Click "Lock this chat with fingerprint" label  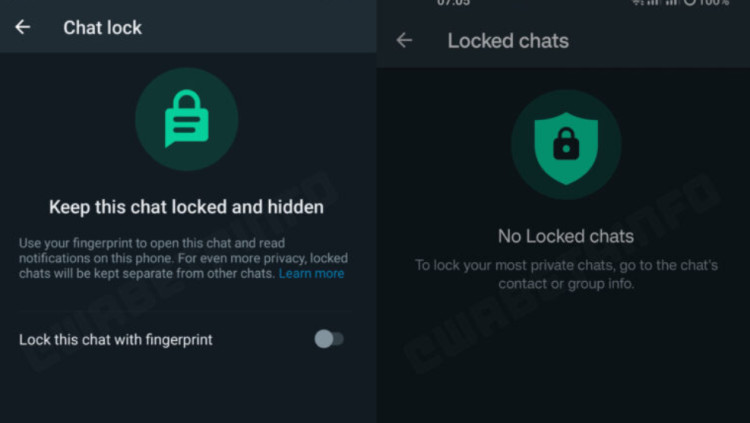(x=116, y=339)
